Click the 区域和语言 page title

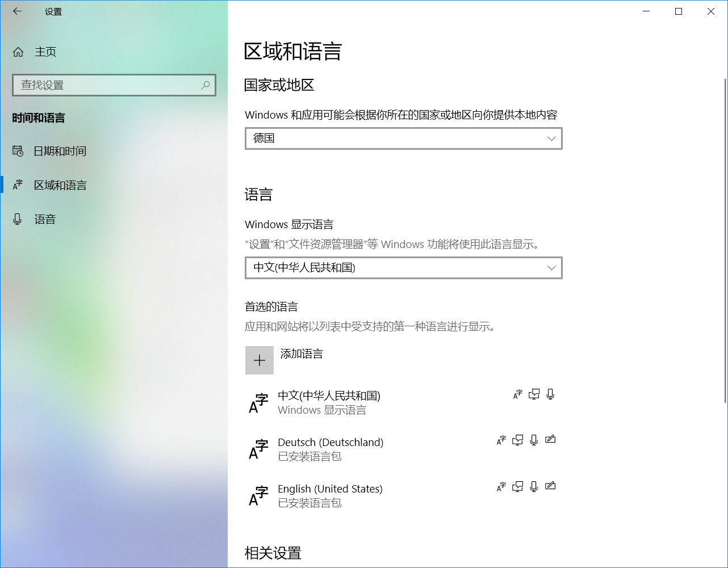click(x=293, y=52)
